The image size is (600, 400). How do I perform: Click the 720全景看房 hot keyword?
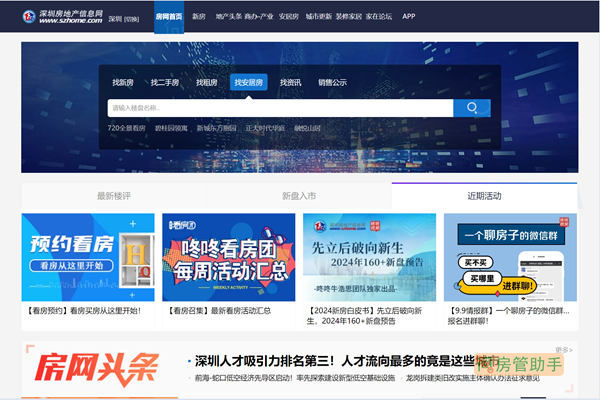point(126,128)
